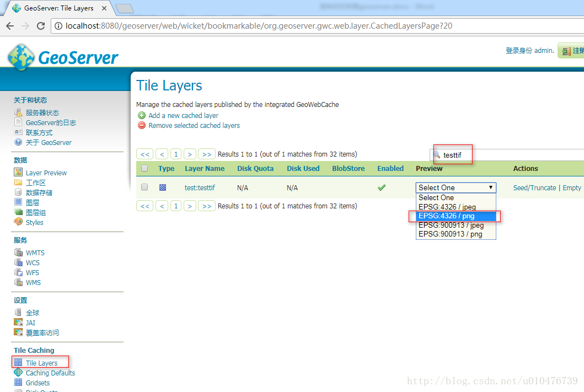Viewport: 584px width, 392px height.
Task: Click the Styles palette icon
Action: [18, 222]
